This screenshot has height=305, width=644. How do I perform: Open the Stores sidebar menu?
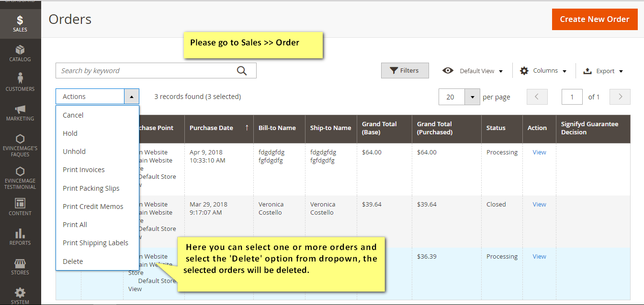point(20,267)
